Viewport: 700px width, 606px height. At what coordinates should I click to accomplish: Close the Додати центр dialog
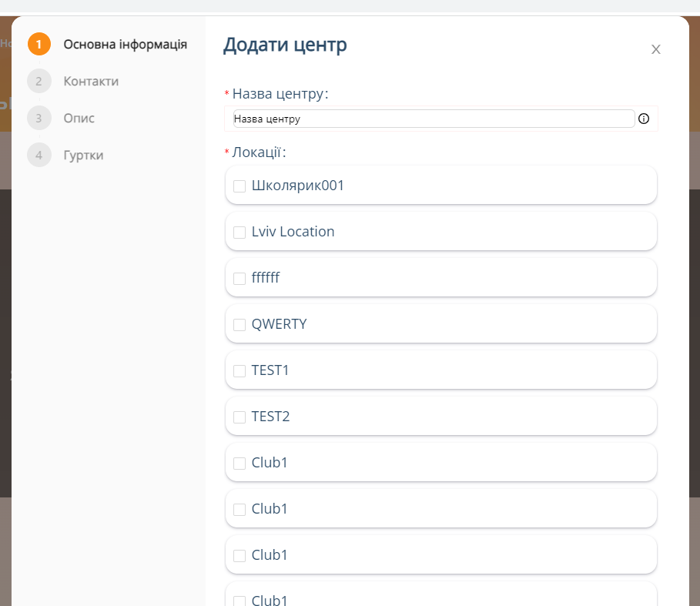pos(655,49)
